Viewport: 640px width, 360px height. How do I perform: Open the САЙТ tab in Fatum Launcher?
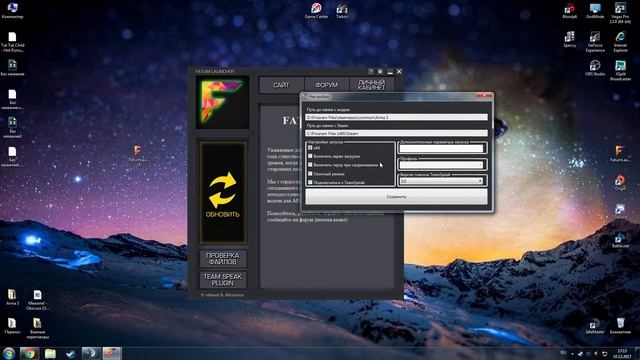pos(281,85)
